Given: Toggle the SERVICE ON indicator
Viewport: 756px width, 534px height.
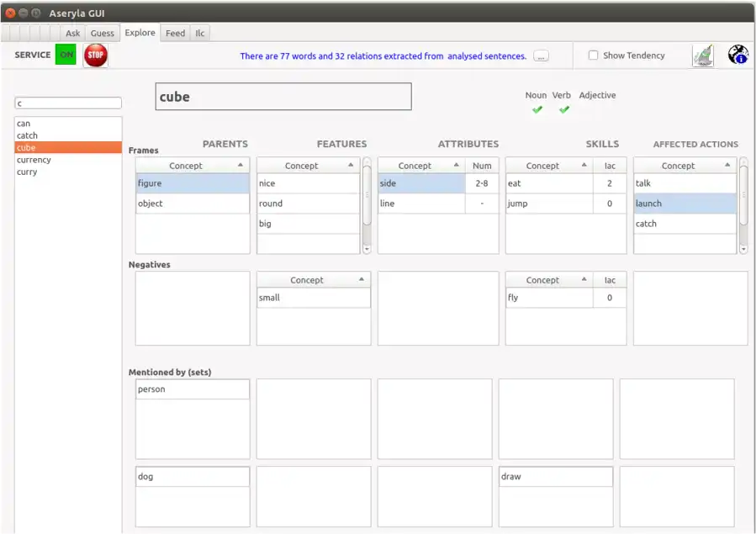Looking at the screenshot, I should (66, 54).
